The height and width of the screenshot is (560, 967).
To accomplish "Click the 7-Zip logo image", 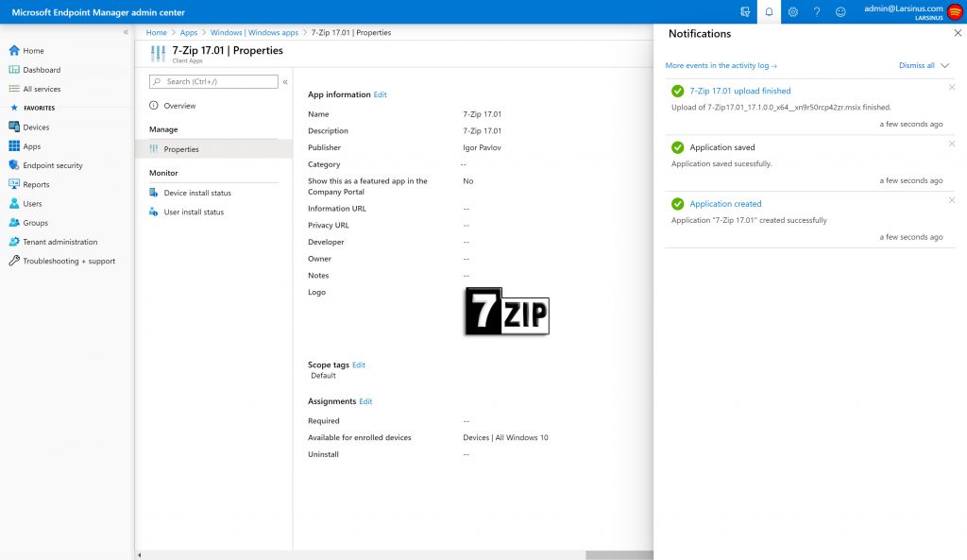I will (507, 312).
